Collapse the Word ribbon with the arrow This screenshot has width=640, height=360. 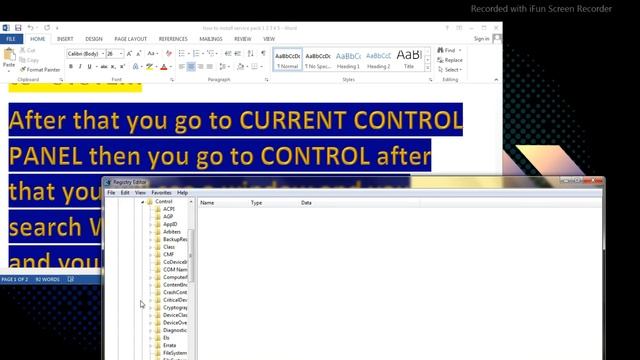coord(496,80)
